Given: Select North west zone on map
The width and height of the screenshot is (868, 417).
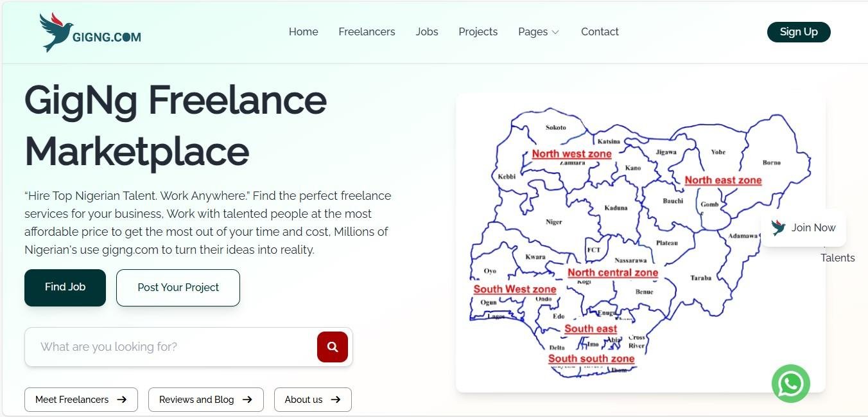Looking at the screenshot, I should 571,154.
